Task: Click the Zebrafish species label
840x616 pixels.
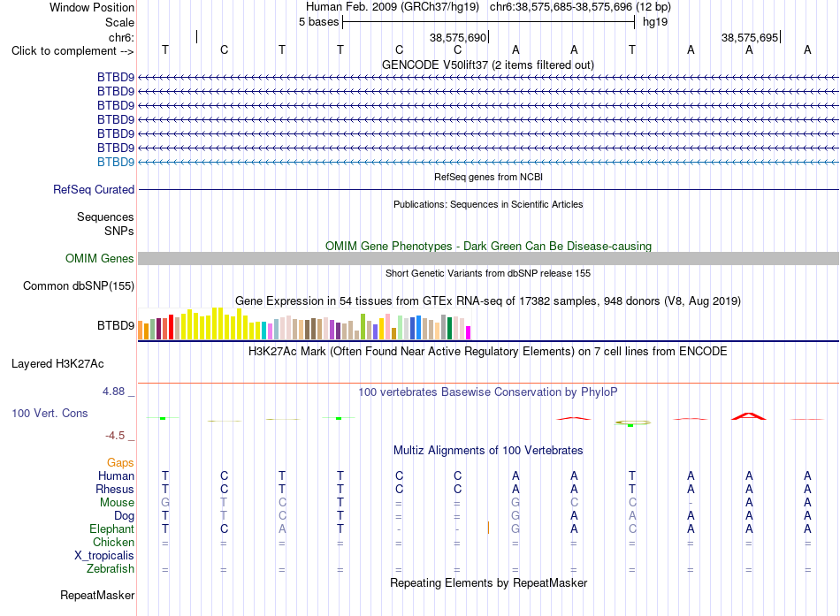Action: click(111, 569)
